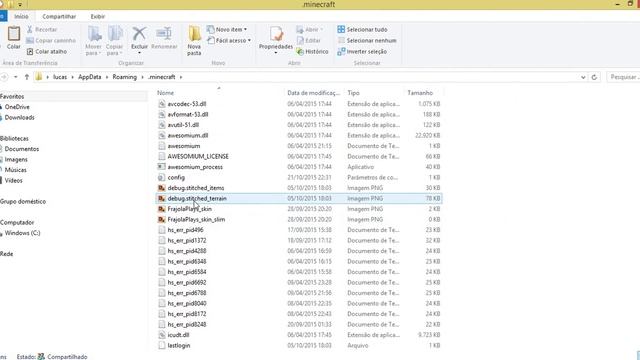Sort by the Nome column header

[165, 93]
